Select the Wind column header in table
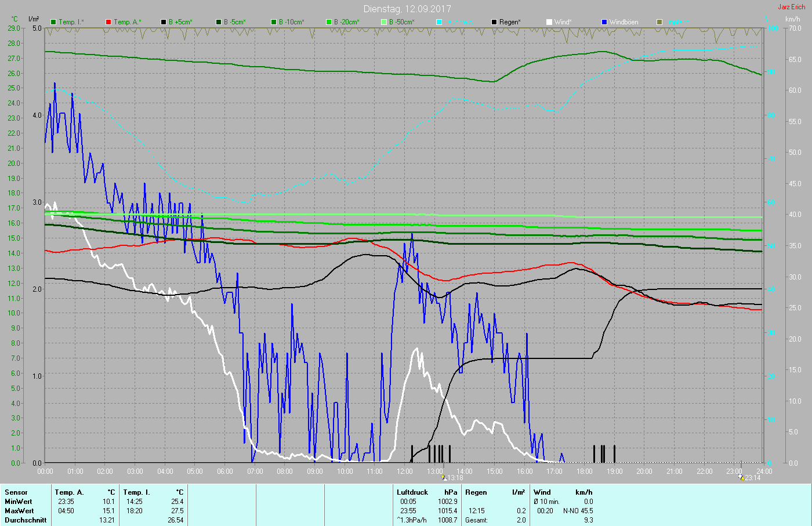Screen dimensions: 812x526 (542, 492)
